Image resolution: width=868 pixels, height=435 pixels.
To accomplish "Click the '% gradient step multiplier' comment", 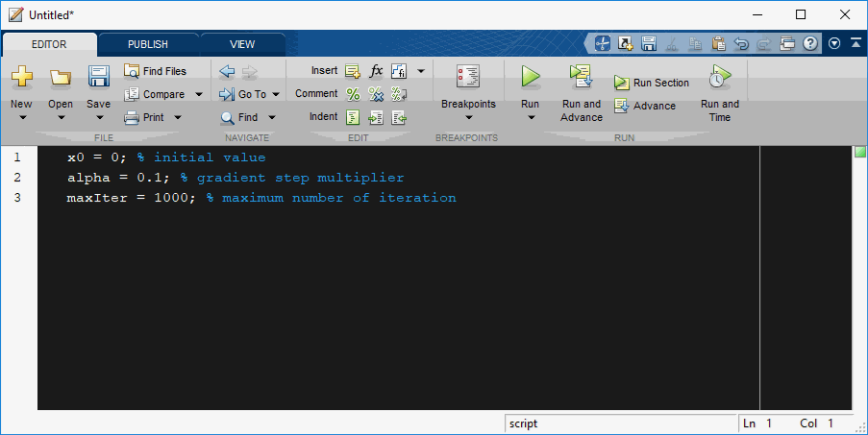I will pyautogui.click(x=291, y=178).
